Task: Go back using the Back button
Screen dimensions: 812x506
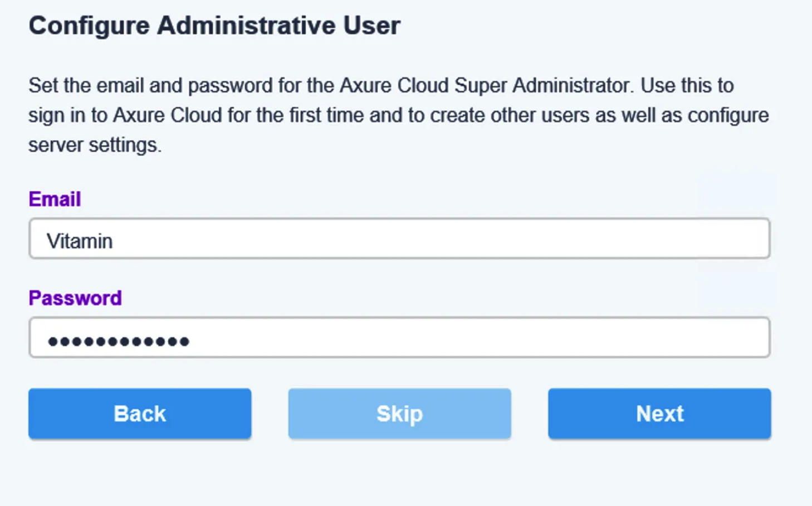Action: (x=140, y=413)
